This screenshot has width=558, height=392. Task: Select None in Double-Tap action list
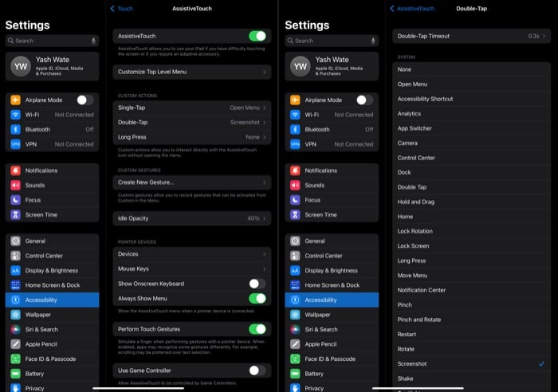coord(472,69)
